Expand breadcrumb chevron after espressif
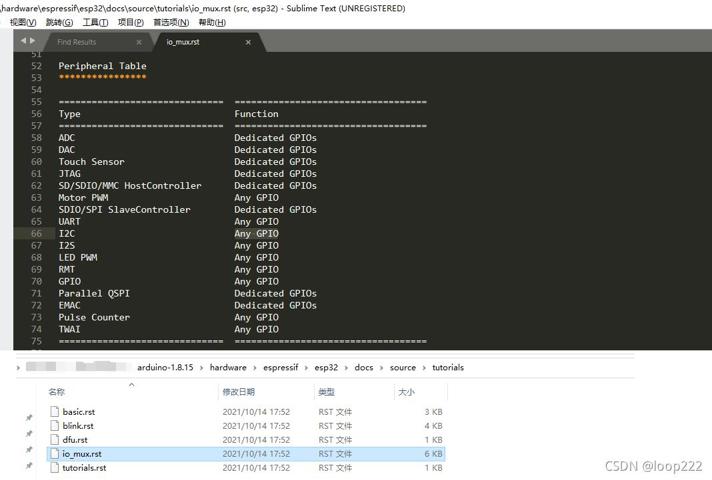 coord(307,368)
